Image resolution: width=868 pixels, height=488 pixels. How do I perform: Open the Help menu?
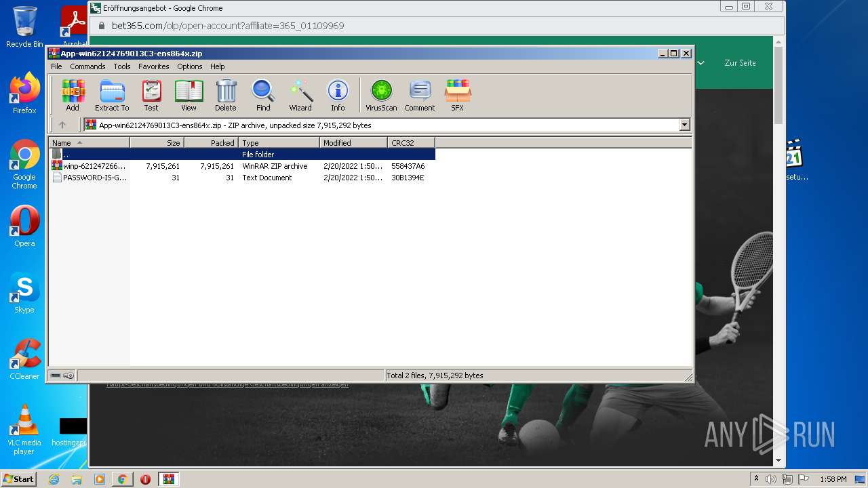click(x=217, y=66)
